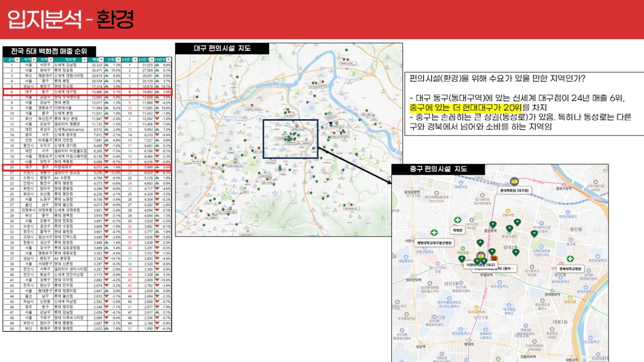Click the 신세계 강남점 table cell
The image size is (644, 362).
pyautogui.click(x=71, y=65)
